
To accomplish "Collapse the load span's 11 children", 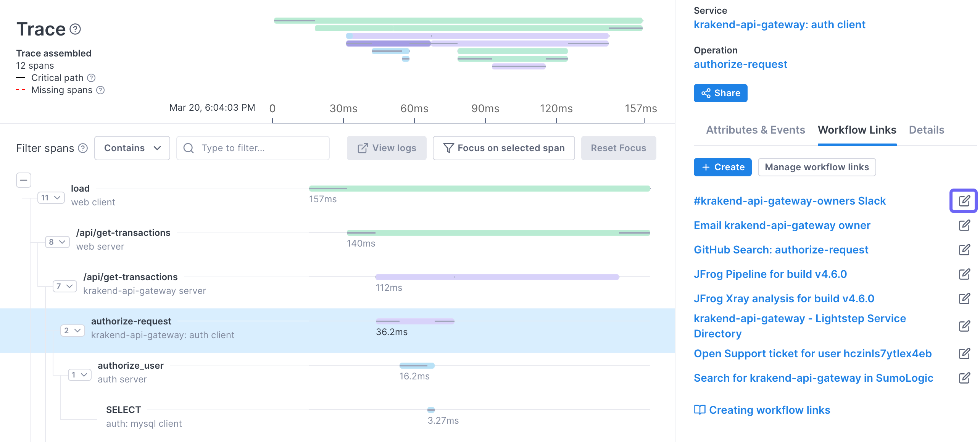I will [51, 198].
